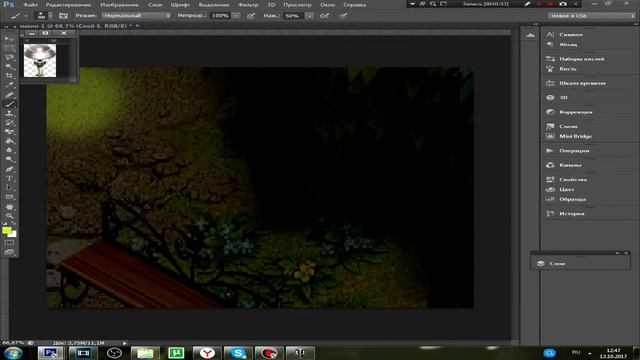Open the Коррекция panel
Viewport: 640px width, 360px height.
[x=576, y=112]
